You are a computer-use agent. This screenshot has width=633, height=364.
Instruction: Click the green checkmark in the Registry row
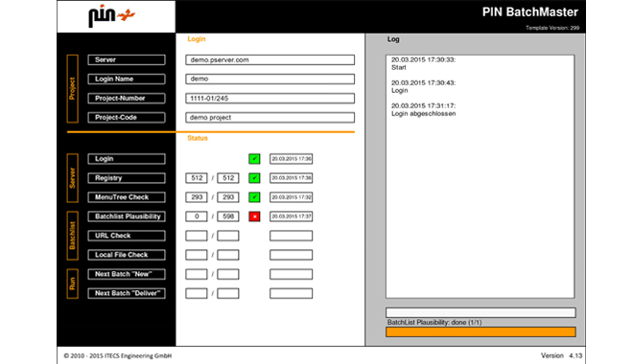[254, 178]
